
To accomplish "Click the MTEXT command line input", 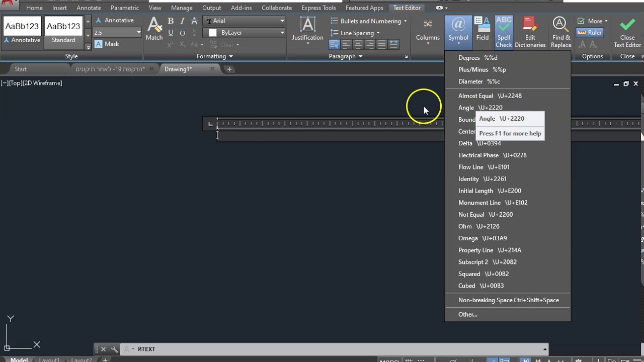I will pos(337,349).
